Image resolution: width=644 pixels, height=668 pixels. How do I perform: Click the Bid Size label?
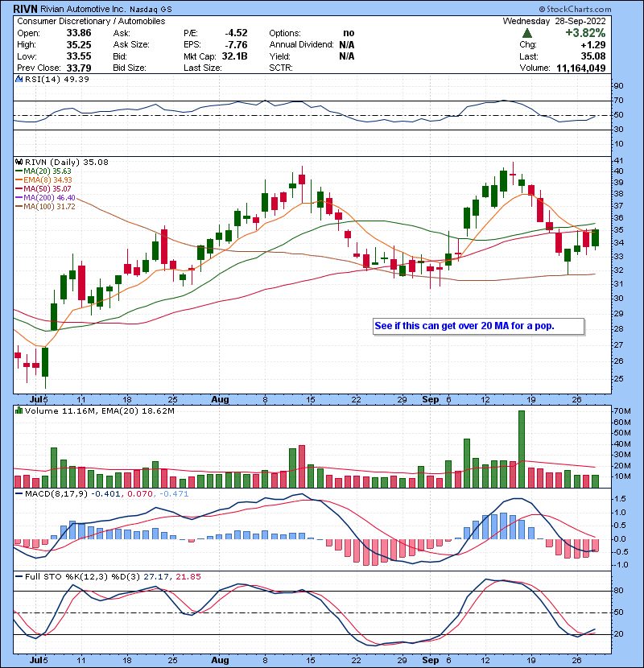pos(130,68)
